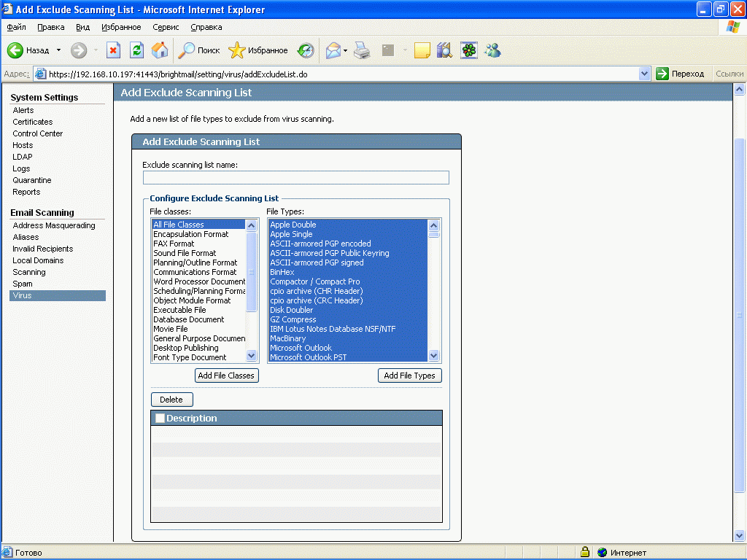The width and height of the screenshot is (747, 560).
Task: Open the History clock icon
Action: click(306, 50)
